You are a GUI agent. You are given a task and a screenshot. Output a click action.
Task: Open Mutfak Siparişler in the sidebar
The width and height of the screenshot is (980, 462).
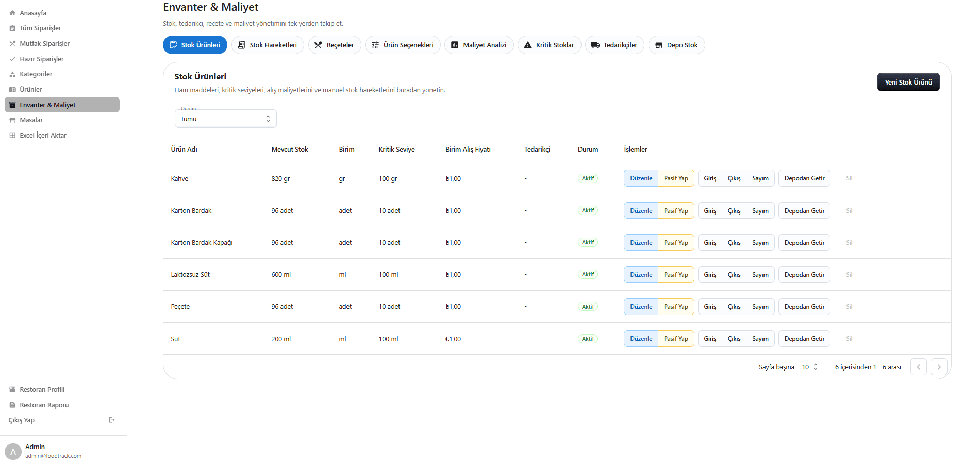62,44
